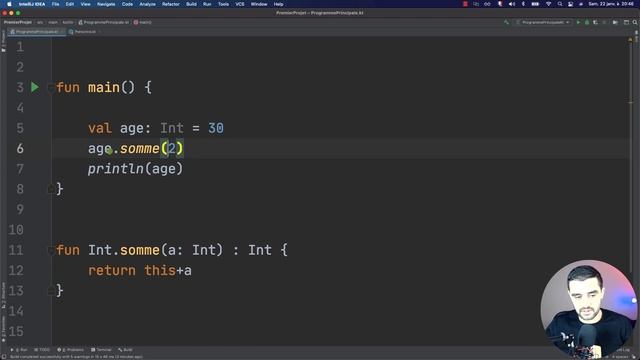This screenshot has width=640, height=360.
Task: Click the IntelliJ IDEA application menu
Action: click(32, 4)
